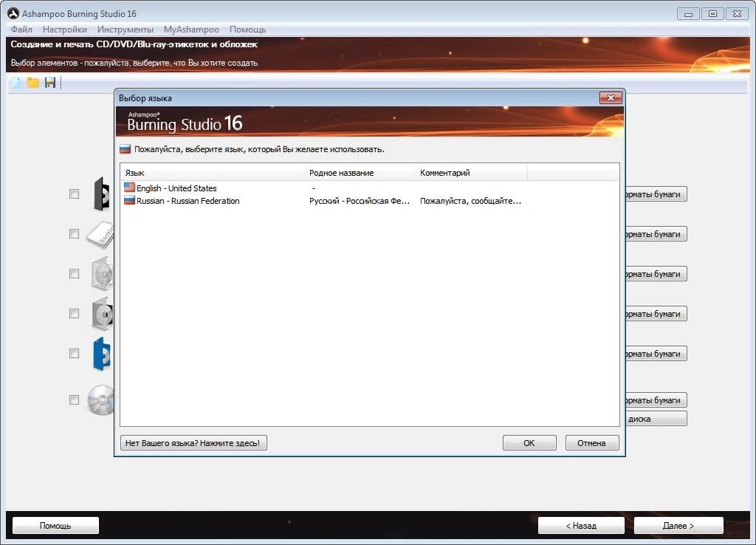The height and width of the screenshot is (545, 756).
Task: Click the light gray jewel case icon
Action: point(102,274)
